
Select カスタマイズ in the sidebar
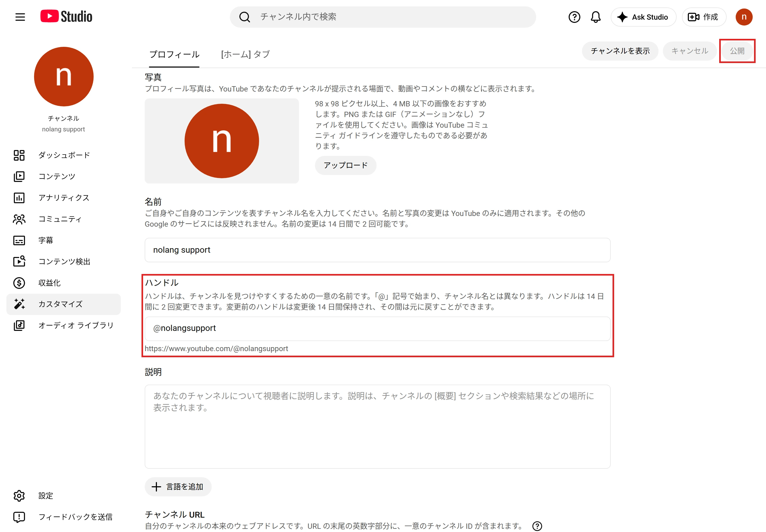(x=63, y=304)
